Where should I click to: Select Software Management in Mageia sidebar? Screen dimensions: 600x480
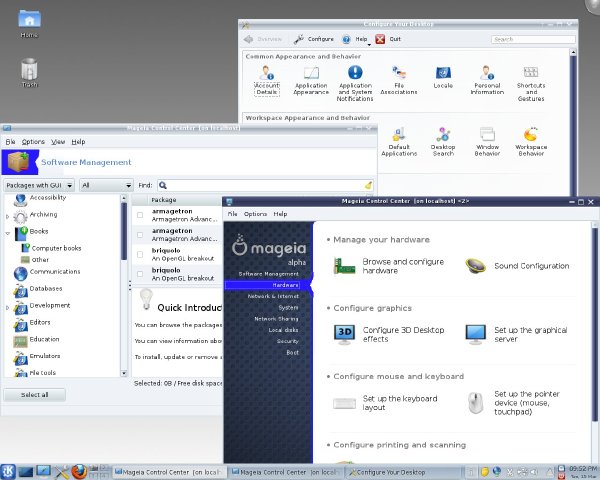tap(269, 274)
